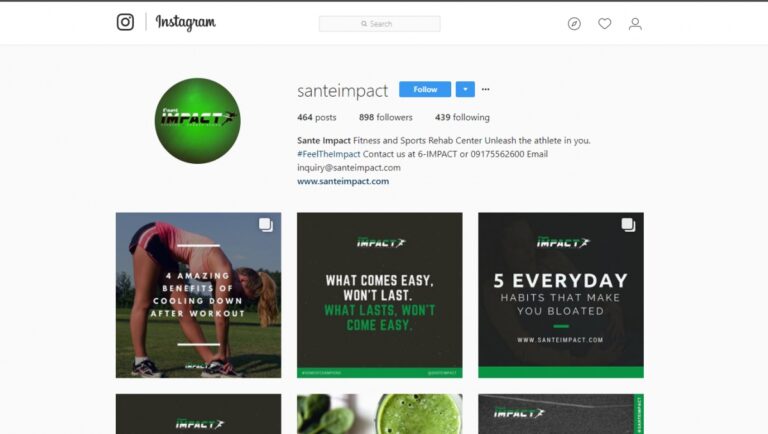Follow the santeimpact account
Viewport: 768px width, 434px height.
[425, 89]
